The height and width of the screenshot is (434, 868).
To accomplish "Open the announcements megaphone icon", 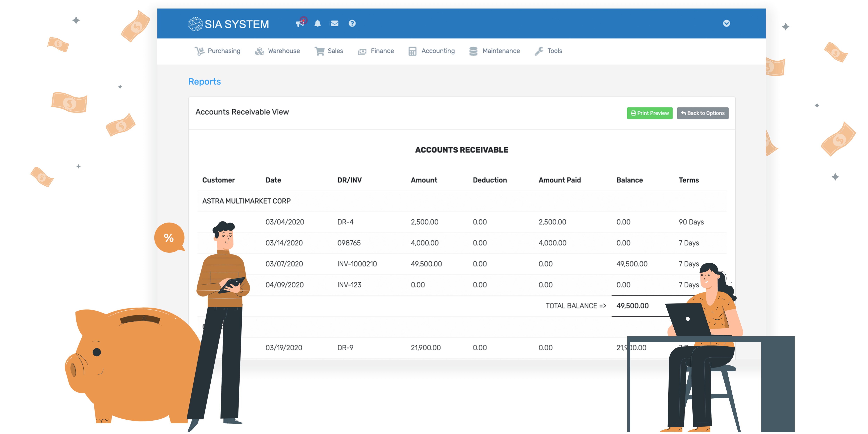I will point(300,24).
